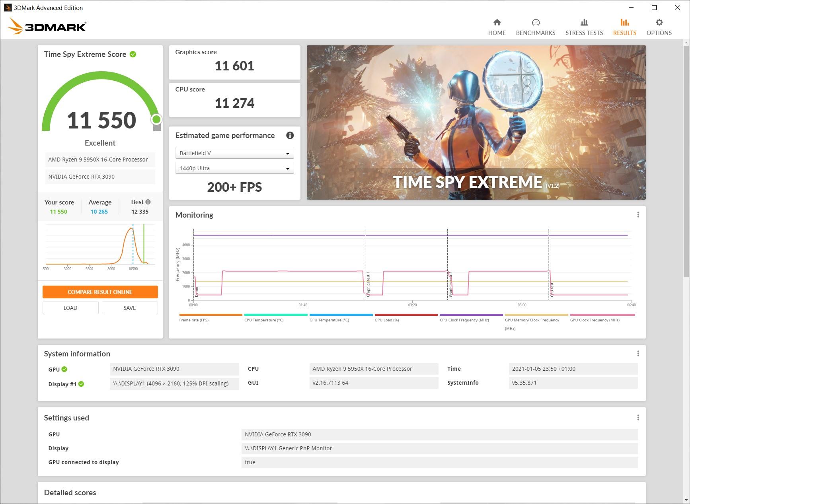Screen dimensions: 815x504
Task: Switch to the Results tab
Action: click(624, 27)
